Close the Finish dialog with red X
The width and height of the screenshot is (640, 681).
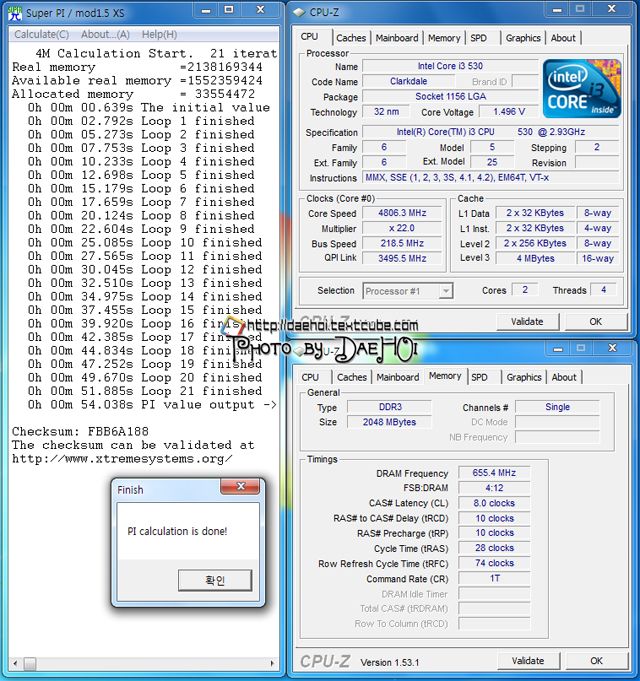(241, 486)
